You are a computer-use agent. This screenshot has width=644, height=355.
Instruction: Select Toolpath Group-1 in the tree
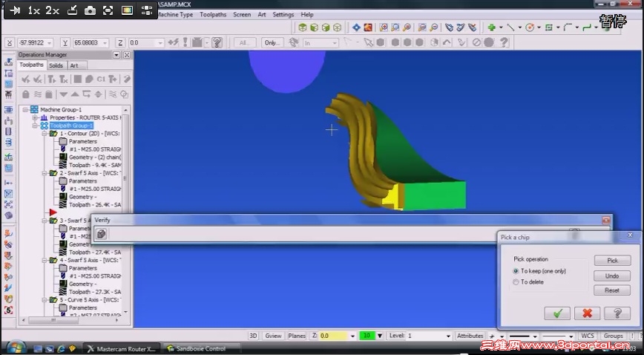coord(71,126)
